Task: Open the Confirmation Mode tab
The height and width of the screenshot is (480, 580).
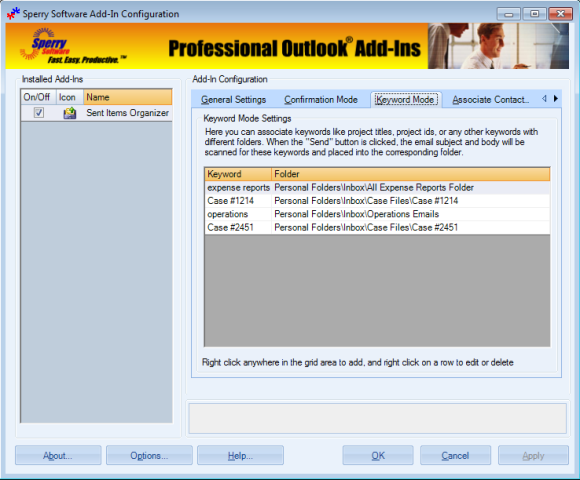Action: point(321,99)
